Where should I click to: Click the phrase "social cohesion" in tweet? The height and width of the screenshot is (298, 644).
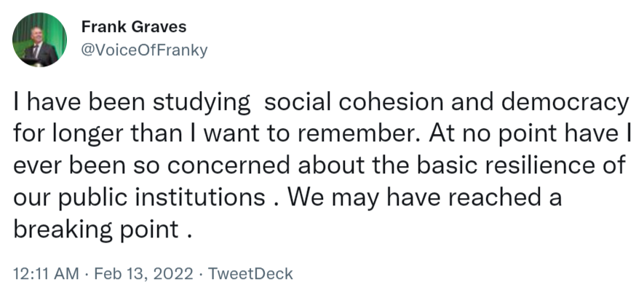coord(354,102)
